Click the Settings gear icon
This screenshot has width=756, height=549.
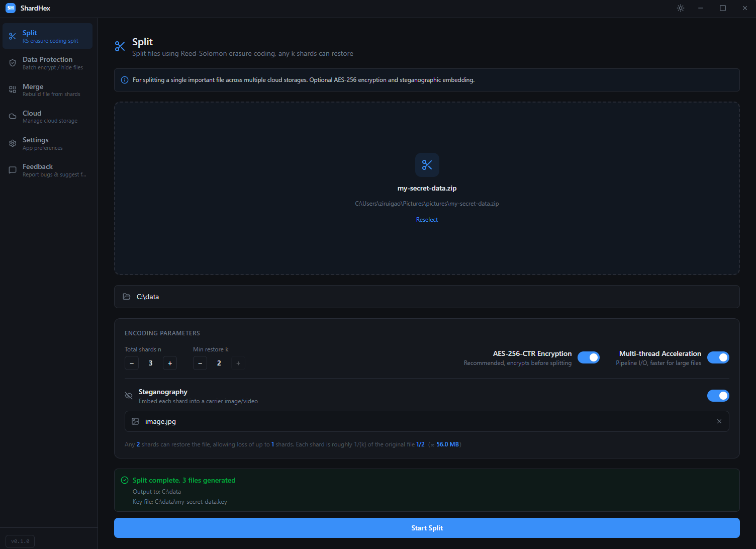[x=13, y=143]
